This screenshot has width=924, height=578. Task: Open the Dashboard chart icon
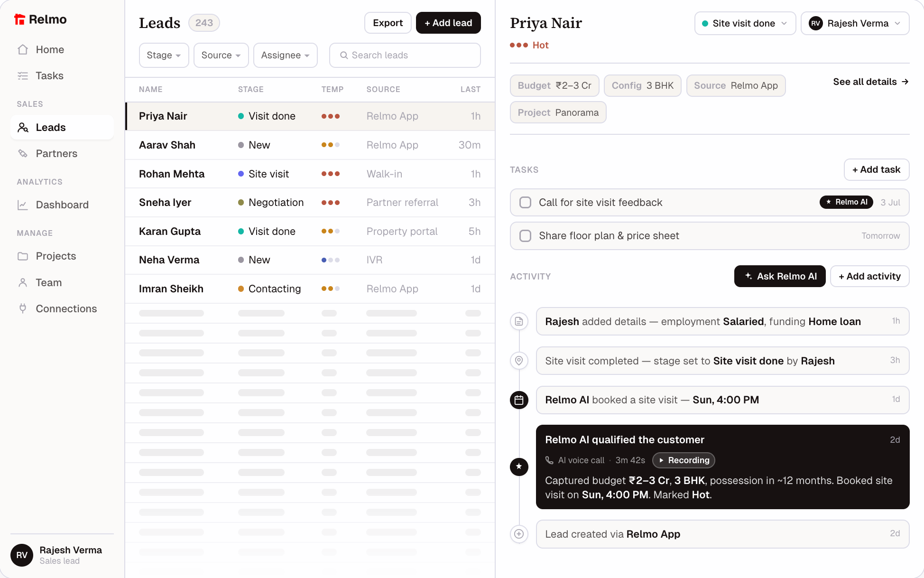(x=23, y=205)
